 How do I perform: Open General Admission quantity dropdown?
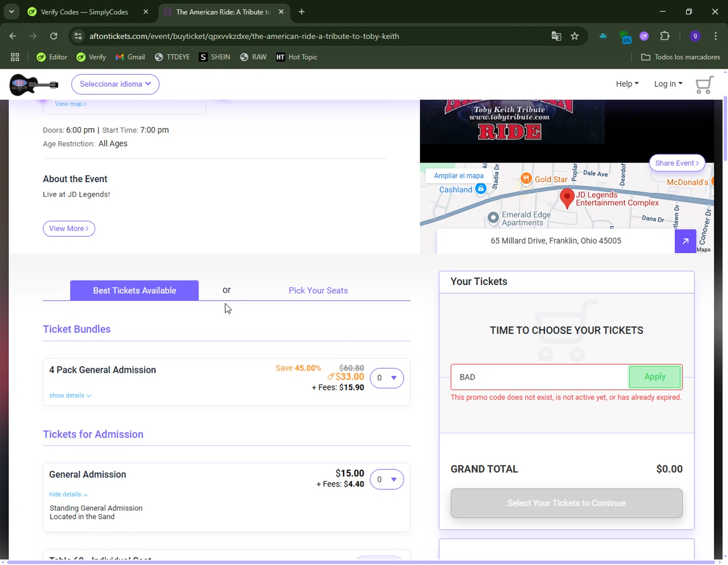point(387,479)
